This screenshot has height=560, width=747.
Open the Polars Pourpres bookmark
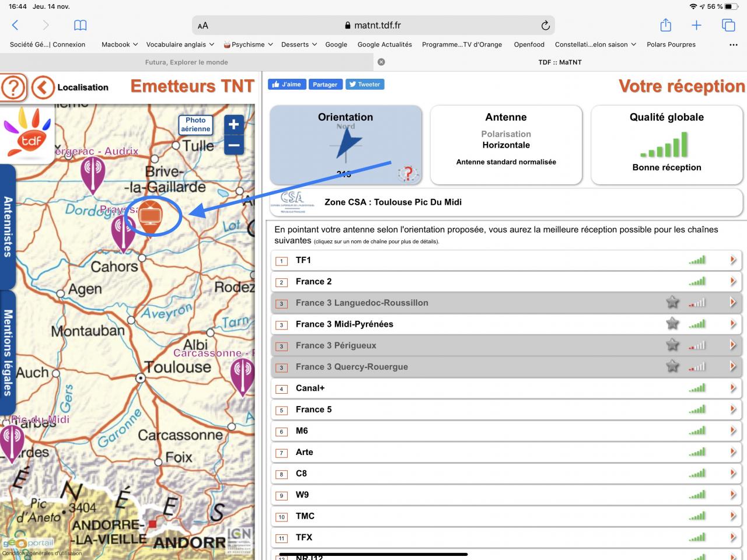coord(671,44)
